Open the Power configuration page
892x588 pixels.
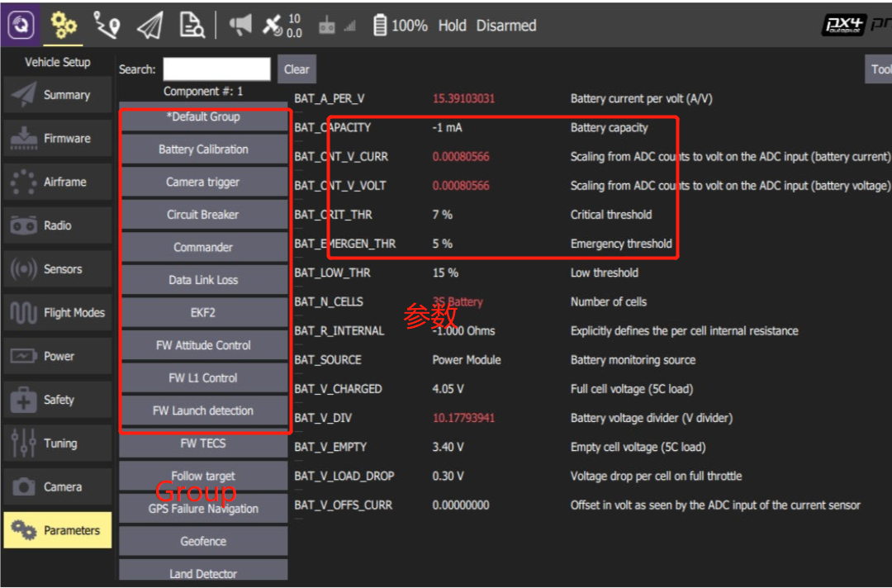pos(58,356)
